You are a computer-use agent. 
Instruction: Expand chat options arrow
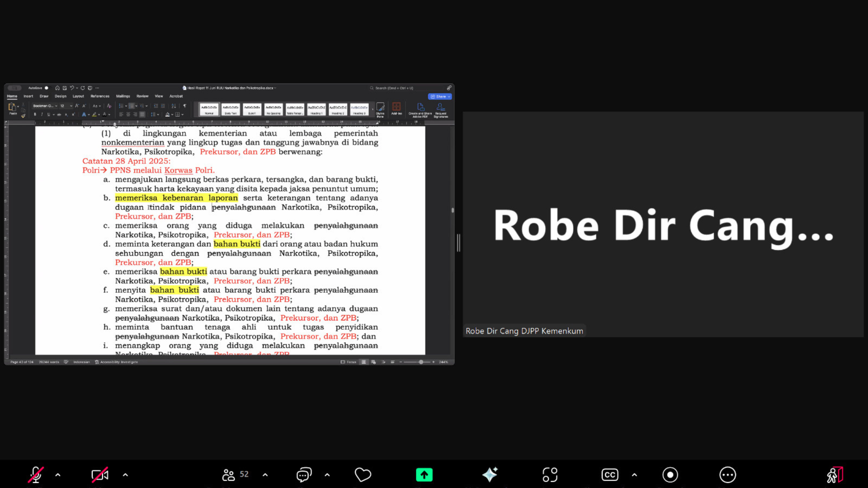pos(327,475)
